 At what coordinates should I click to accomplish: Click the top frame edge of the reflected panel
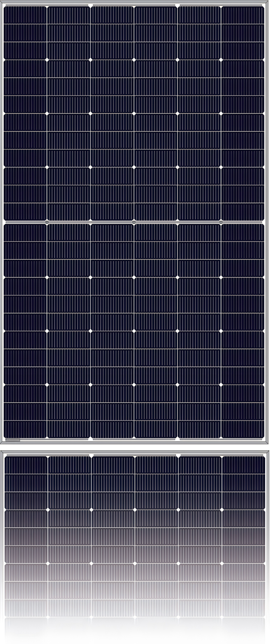coord(135,452)
